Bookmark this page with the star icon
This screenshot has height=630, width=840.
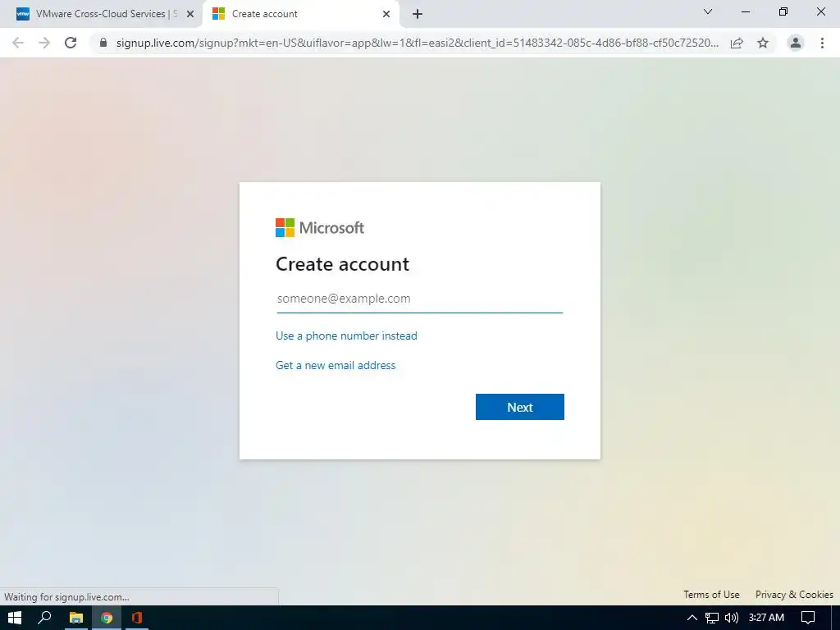[763, 43]
